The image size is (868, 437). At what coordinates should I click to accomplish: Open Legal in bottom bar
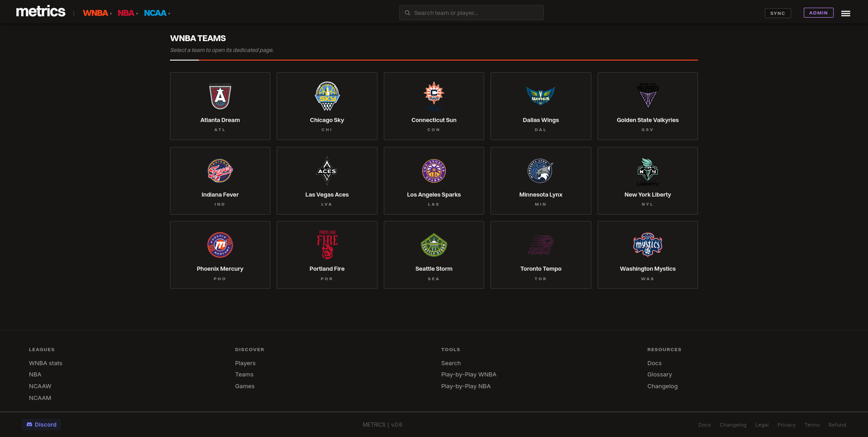[762, 425]
